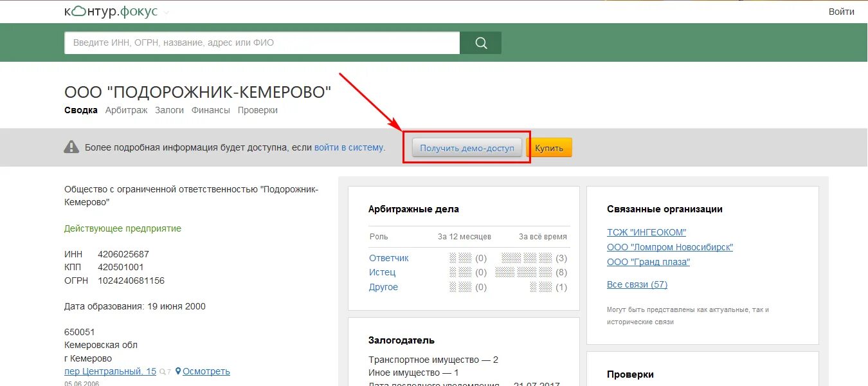
Task: Open the Другое arbitration link
Action: pos(384,287)
